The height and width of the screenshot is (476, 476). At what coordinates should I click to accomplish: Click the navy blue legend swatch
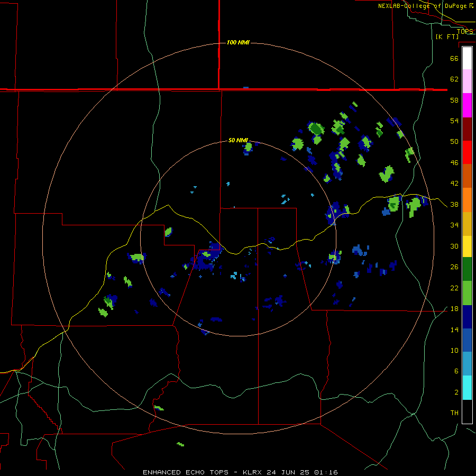467,317
